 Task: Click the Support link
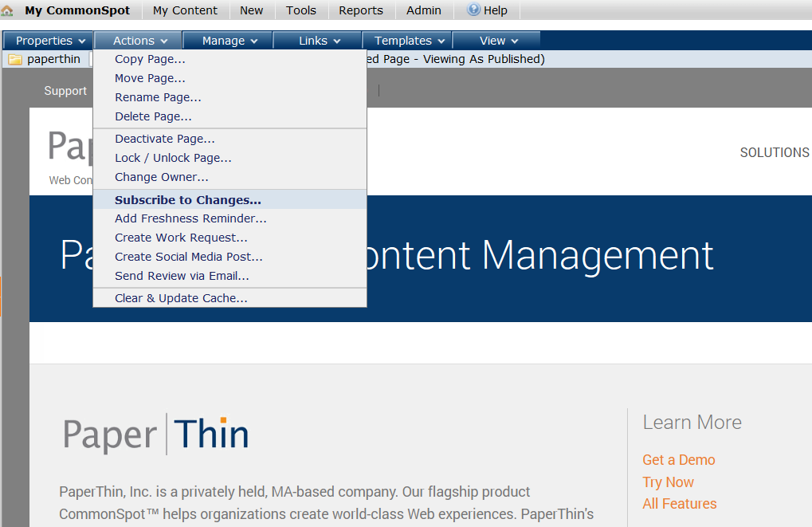[x=65, y=91]
